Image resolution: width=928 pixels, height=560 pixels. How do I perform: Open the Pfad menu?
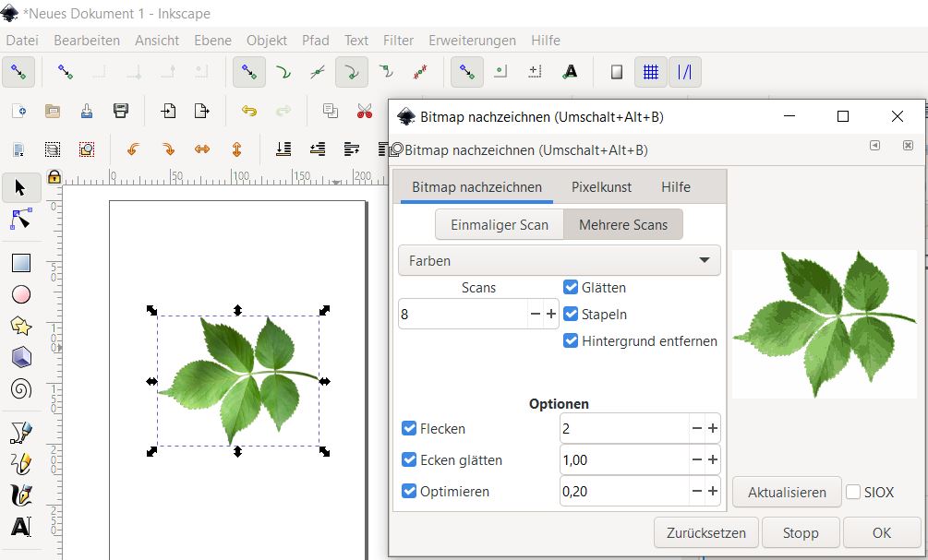click(315, 41)
